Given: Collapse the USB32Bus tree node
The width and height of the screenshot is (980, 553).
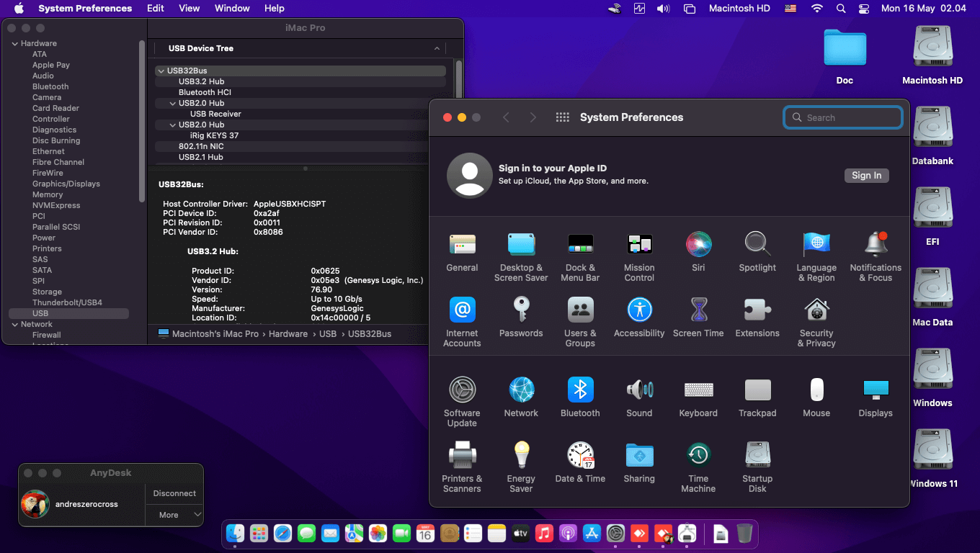Looking at the screenshot, I should 161,71.
